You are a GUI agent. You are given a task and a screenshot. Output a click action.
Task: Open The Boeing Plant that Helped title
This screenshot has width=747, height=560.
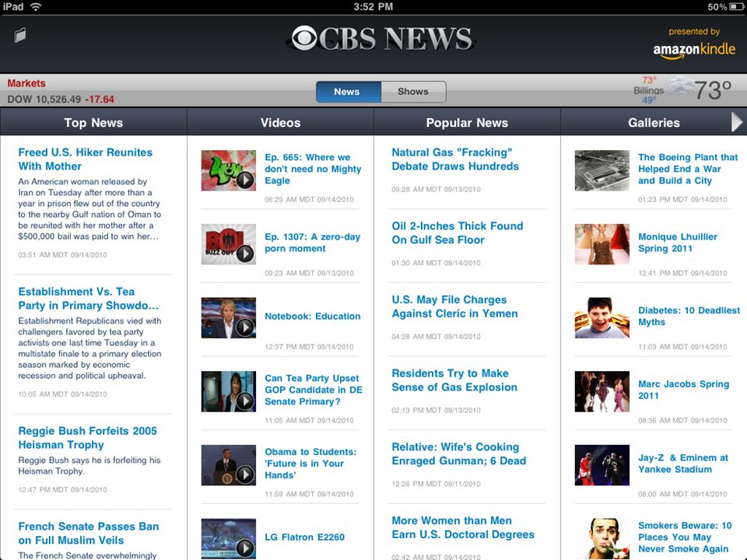[688, 169]
